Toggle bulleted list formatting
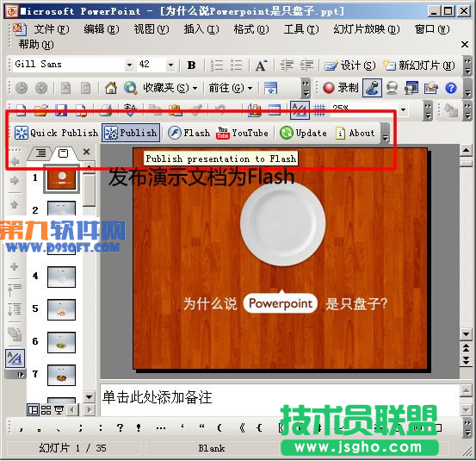The width and height of the screenshot is (476, 461). (x=236, y=65)
